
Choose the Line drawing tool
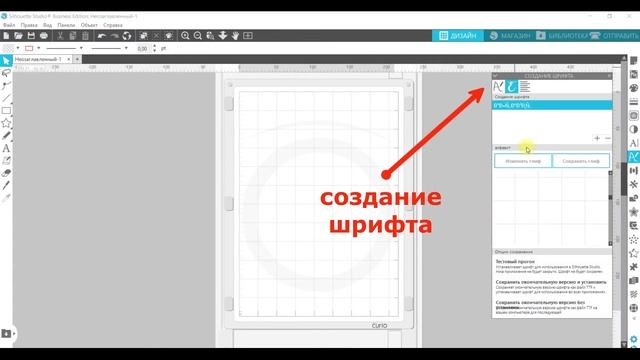[x=6, y=98]
